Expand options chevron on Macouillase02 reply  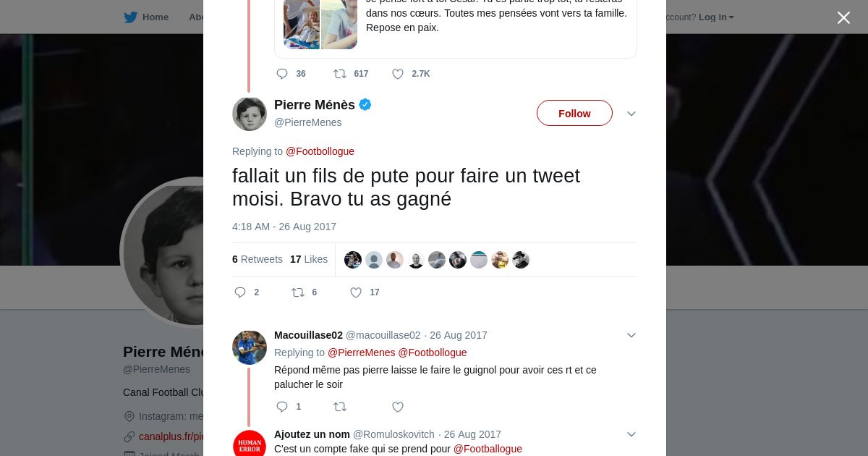(x=631, y=335)
